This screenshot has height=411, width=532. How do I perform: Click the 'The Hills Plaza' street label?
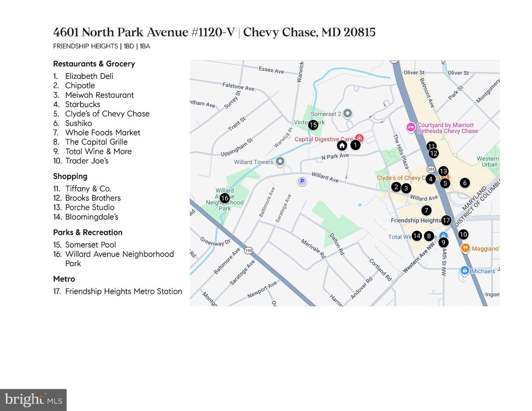click(x=401, y=151)
